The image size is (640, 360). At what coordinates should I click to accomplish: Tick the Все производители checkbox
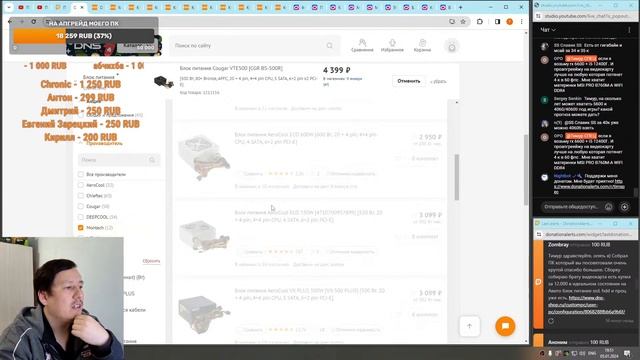click(x=80, y=174)
